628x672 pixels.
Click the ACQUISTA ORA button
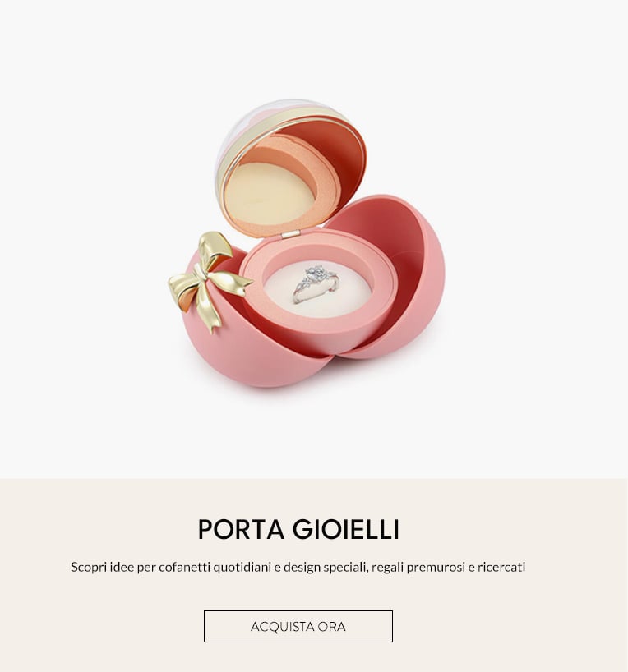click(x=298, y=626)
